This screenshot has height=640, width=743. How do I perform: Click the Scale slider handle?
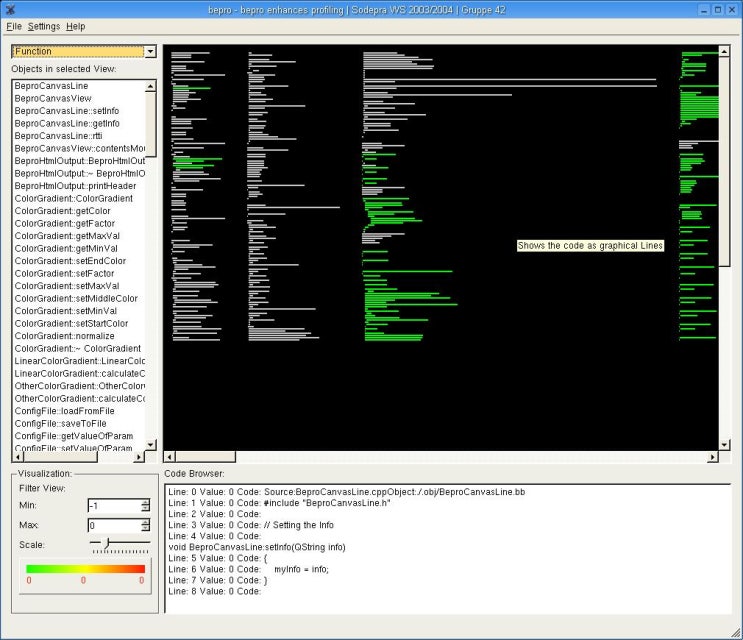(107, 543)
